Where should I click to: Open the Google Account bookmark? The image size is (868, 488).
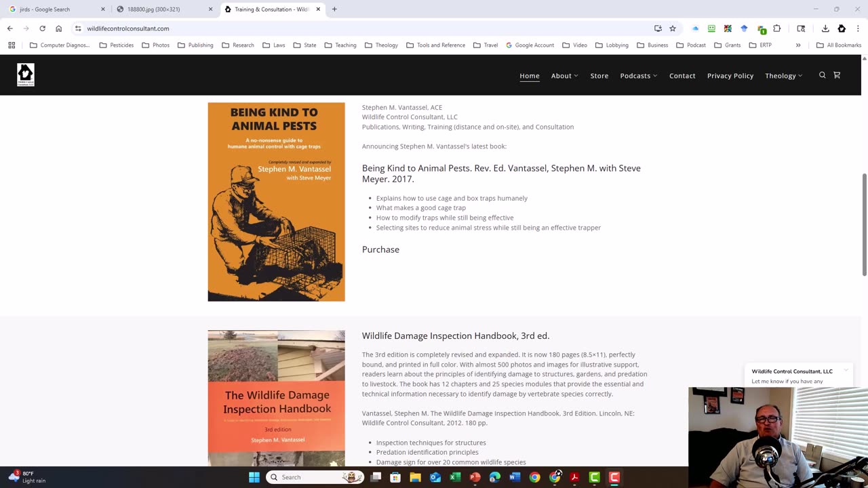pyautogui.click(x=530, y=45)
